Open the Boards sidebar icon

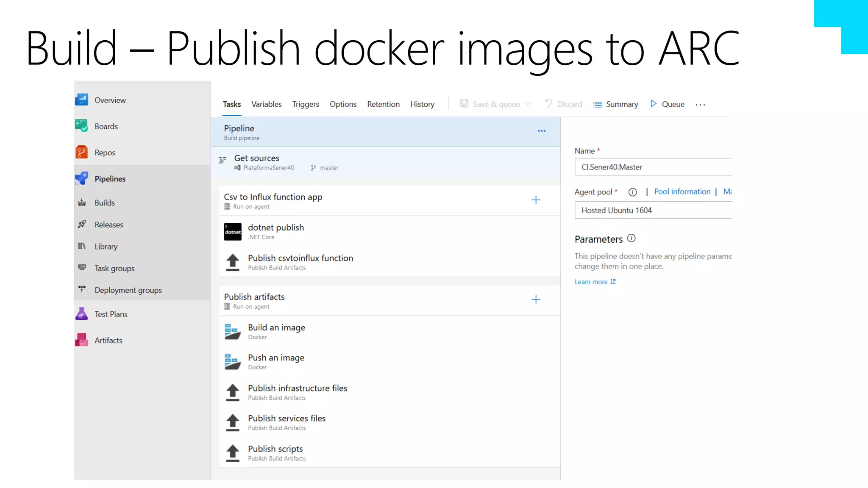[81, 126]
